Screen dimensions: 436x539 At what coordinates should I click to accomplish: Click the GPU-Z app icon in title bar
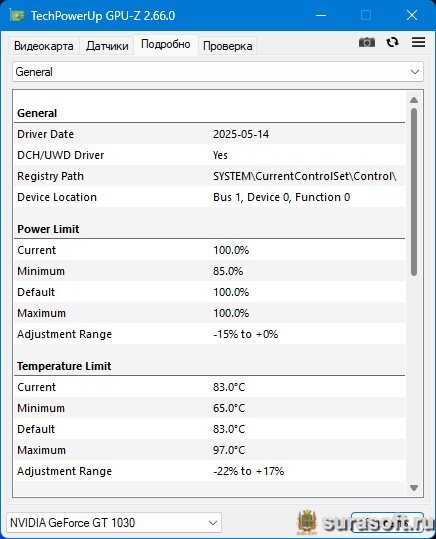[x=17, y=15]
